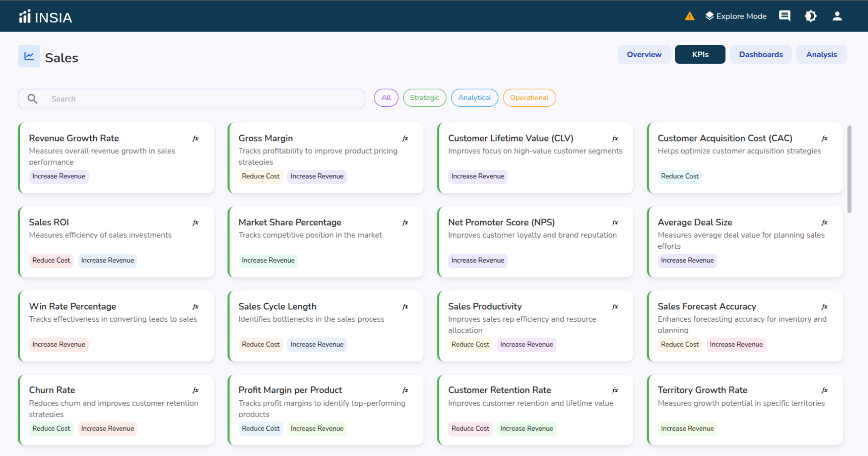Open the Sales Cycle Length title
This screenshot has height=456, width=868.
click(x=277, y=306)
